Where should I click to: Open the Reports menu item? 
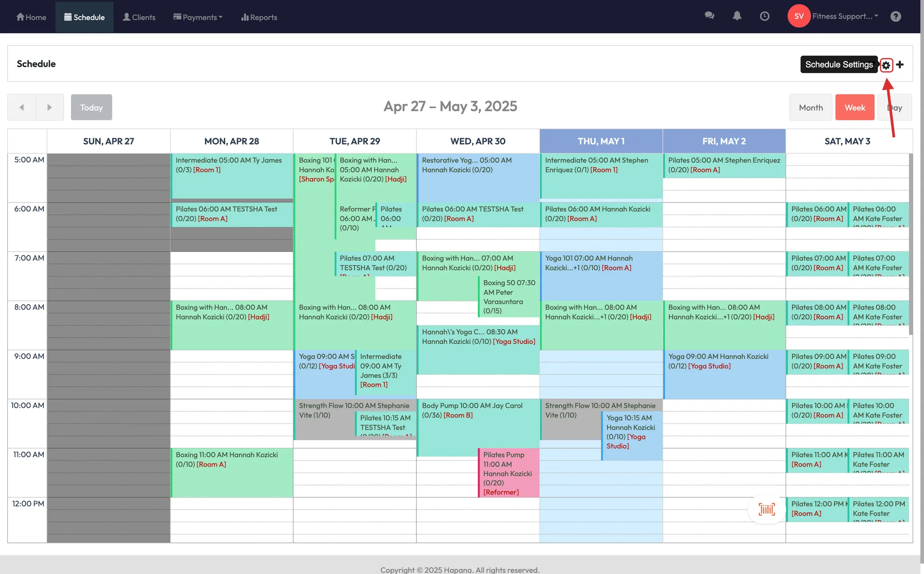[259, 17]
